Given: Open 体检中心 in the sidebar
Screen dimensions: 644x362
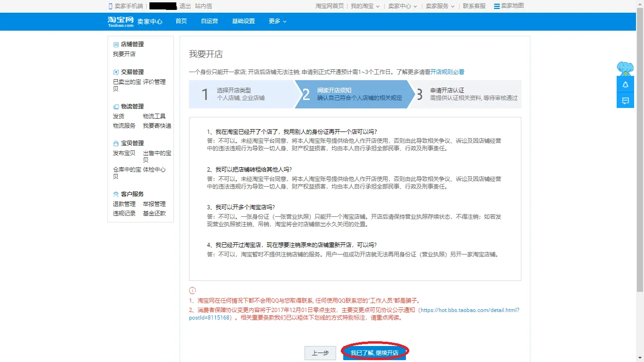Looking at the screenshot, I should pyautogui.click(x=154, y=170).
